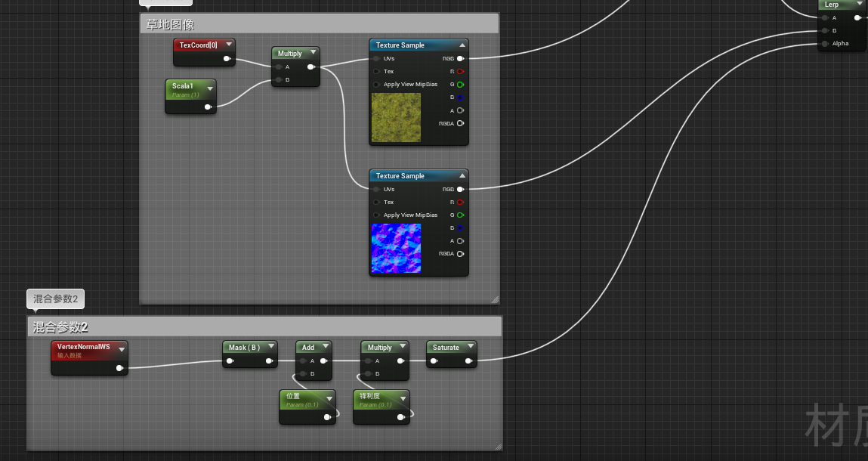
Task: Expand dropdown arrow of Multiply in 混合参数2 group
Action: (403, 346)
